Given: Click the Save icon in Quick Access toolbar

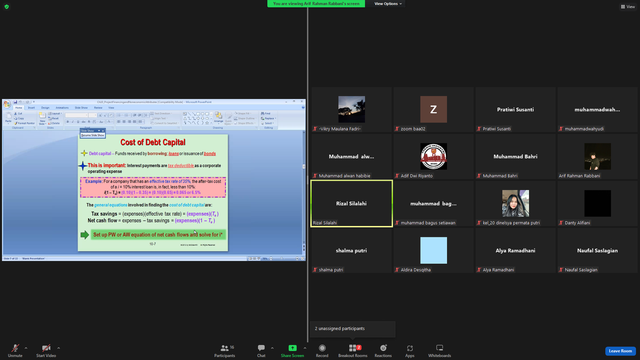Looking at the screenshot, I should [x=15, y=102].
